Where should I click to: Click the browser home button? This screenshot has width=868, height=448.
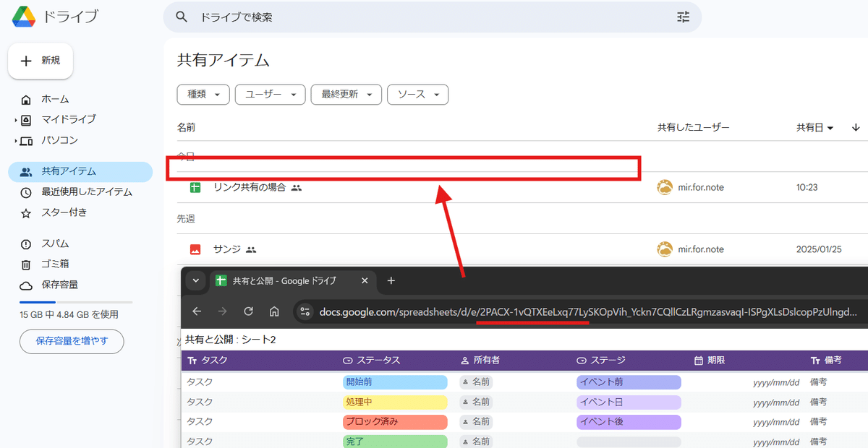(274, 311)
